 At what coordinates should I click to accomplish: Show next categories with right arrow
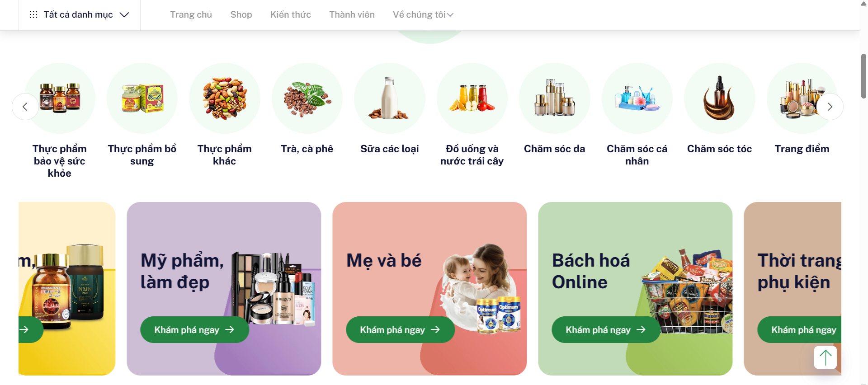830,107
